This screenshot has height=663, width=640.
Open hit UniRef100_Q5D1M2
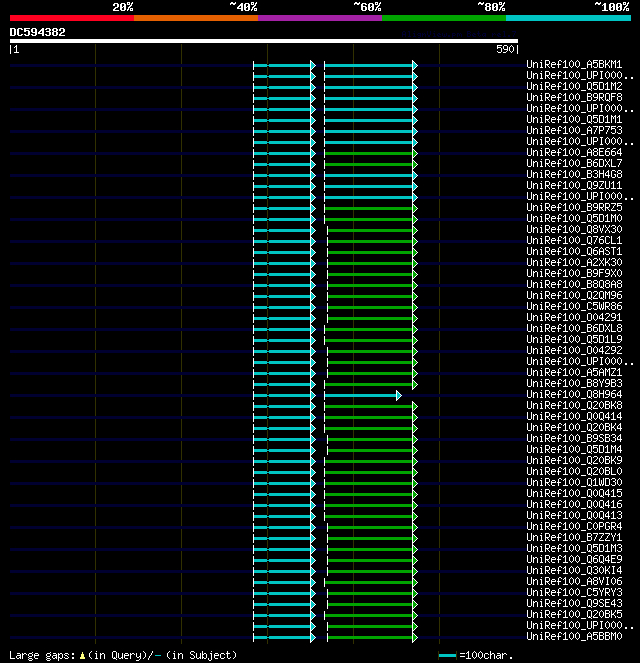coord(574,86)
